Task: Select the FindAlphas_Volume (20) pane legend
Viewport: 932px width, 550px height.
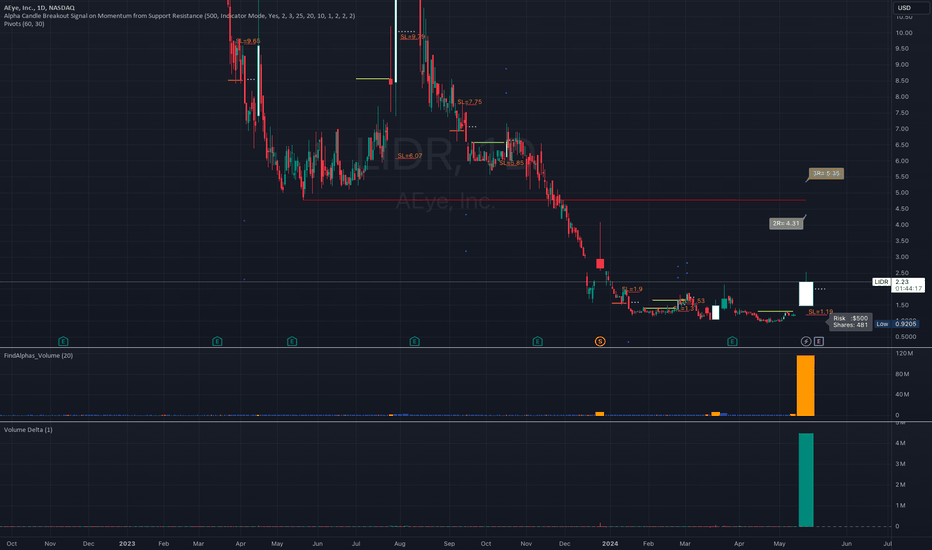Action: (x=38, y=356)
